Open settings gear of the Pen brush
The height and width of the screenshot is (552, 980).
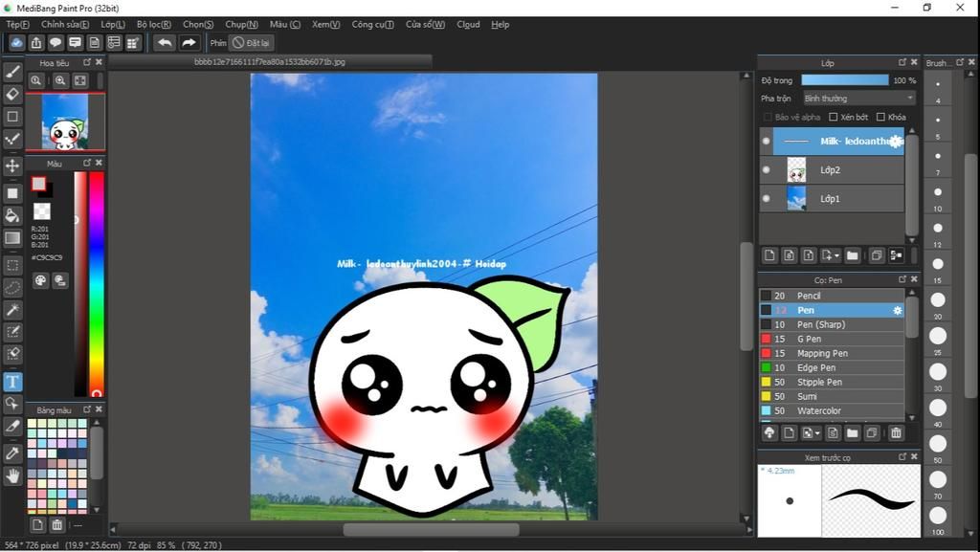point(898,310)
